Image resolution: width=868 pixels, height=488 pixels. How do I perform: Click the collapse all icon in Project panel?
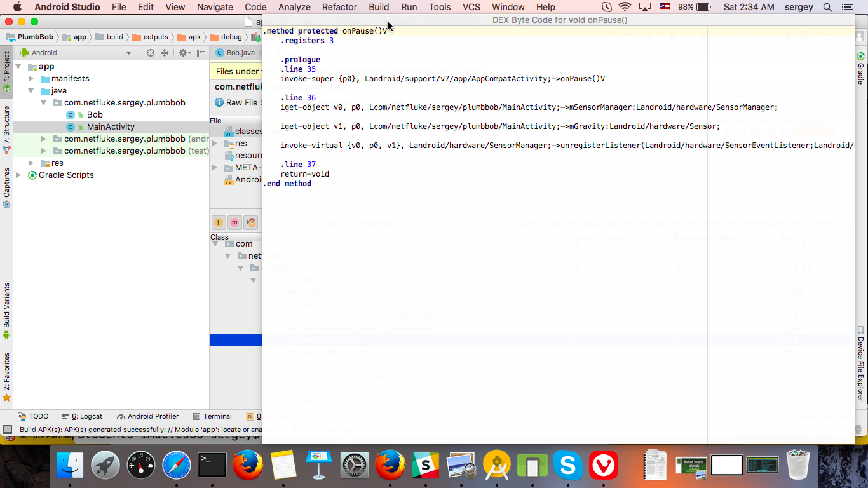[164, 53]
